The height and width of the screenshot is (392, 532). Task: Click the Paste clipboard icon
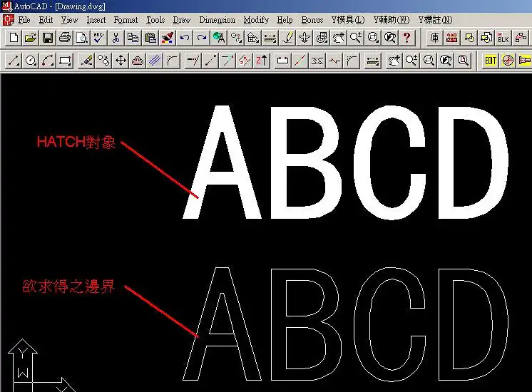point(150,37)
